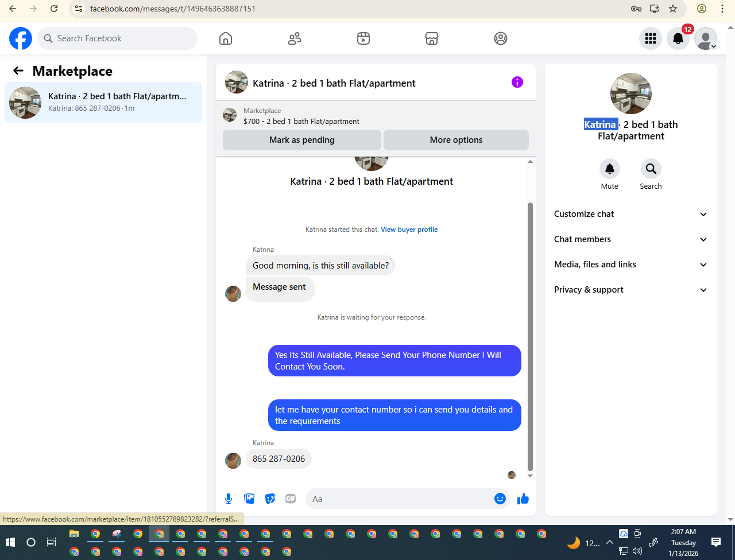Open the chat header Katrina title
This screenshot has height=560, width=735.
[334, 83]
